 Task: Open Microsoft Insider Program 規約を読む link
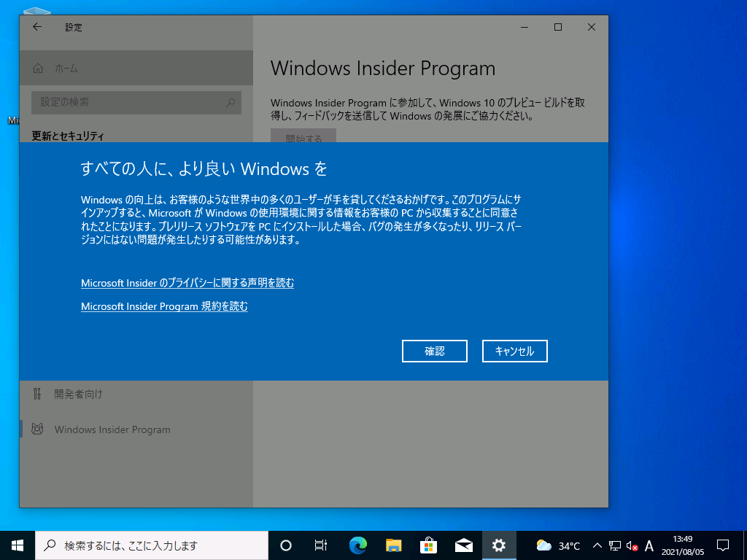pos(164,306)
